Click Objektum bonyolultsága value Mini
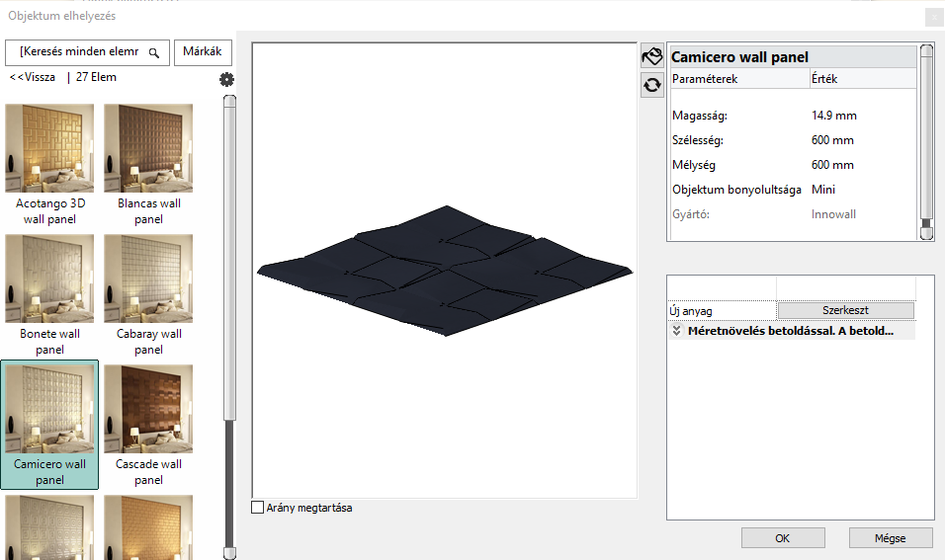The height and width of the screenshot is (560, 945). [822, 190]
